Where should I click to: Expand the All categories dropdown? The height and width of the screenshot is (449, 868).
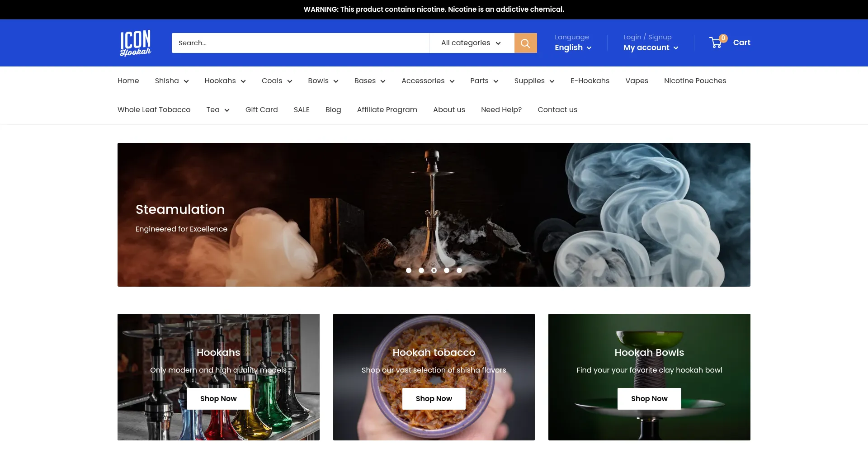[x=472, y=43]
